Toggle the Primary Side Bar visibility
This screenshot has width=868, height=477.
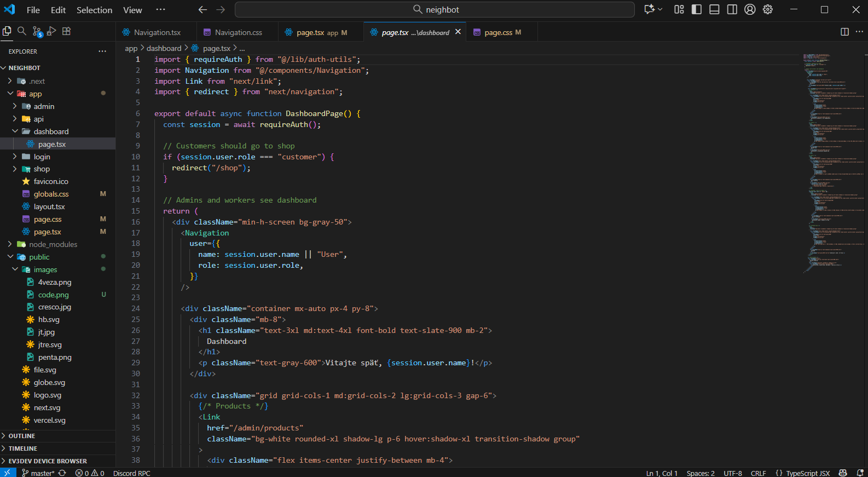click(x=697, y=9)
